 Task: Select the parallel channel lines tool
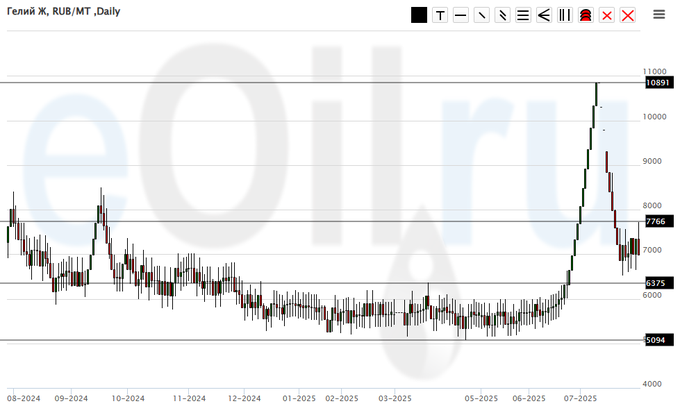pyautogui.click(x=503, y=15)
